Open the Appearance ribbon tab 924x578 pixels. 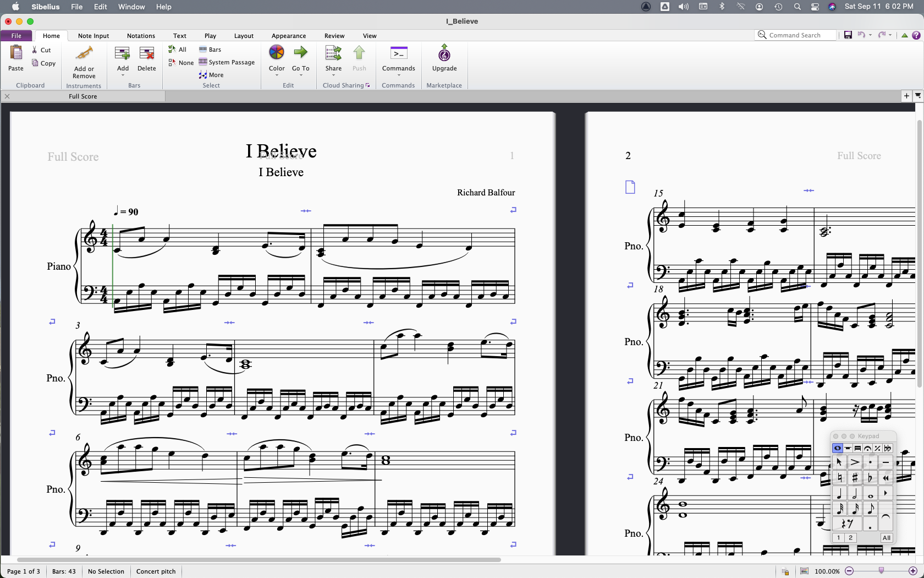[289, 36]
